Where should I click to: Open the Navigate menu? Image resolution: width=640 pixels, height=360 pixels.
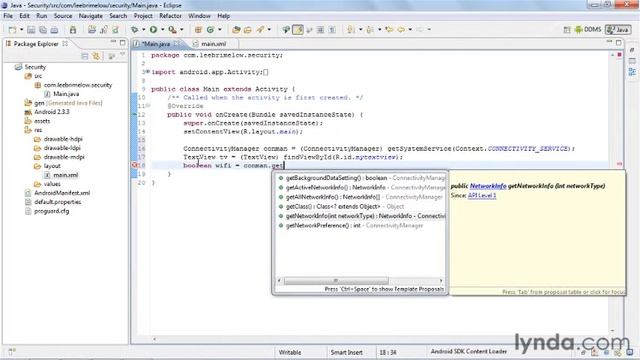point(91,16)
